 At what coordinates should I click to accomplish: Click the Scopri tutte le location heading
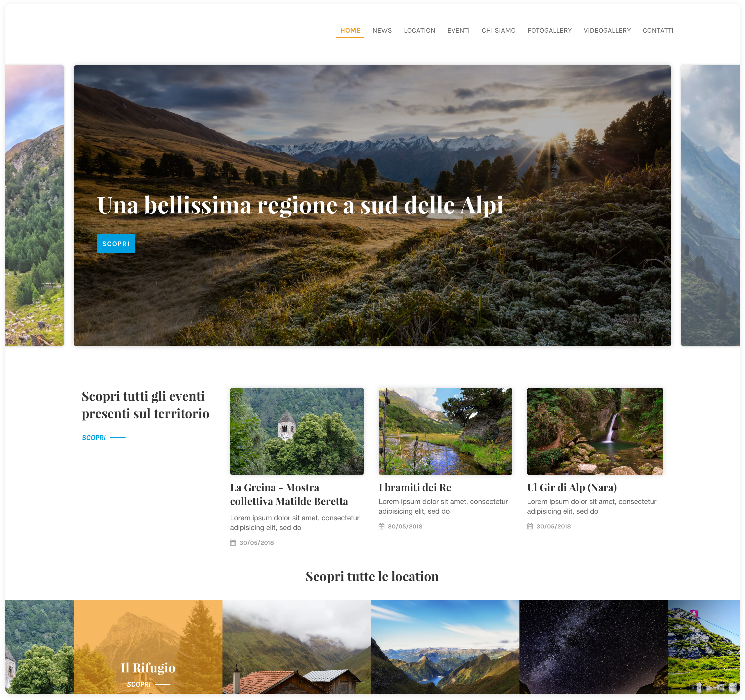point(372,576)
